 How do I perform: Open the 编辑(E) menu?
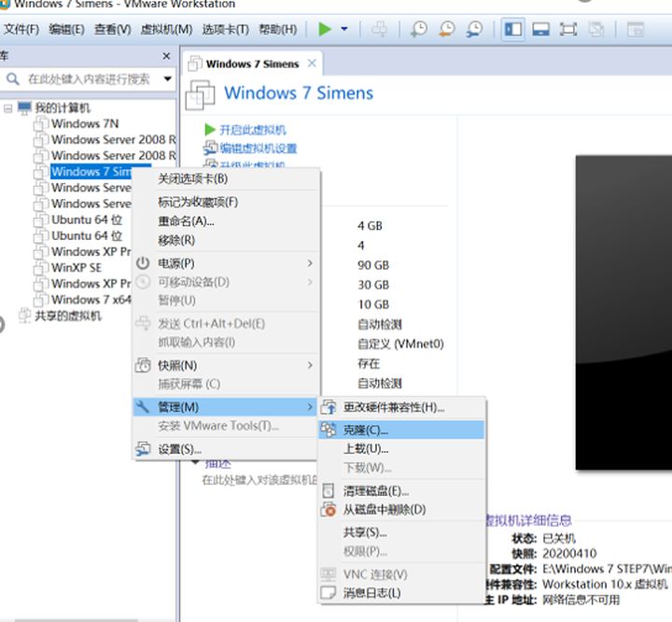tap(66, 29)
